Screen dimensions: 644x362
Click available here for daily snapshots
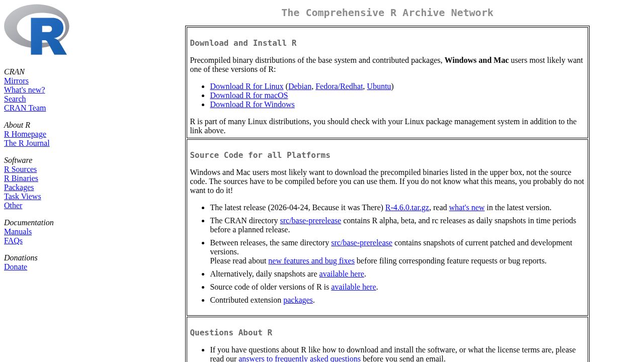pyautogui.click(x=342, y=274)
